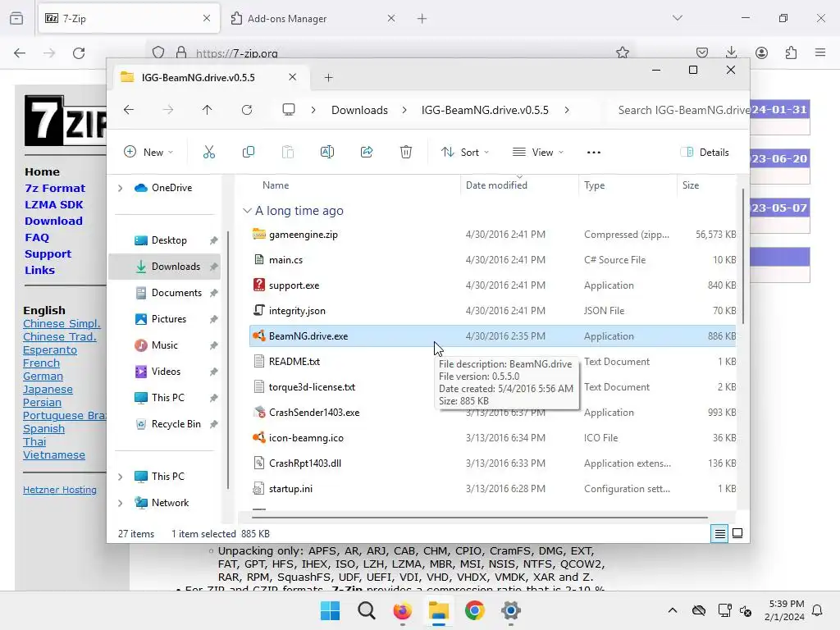The width and height of the screenshot is (840, 630).
Task: Click Firefox tracking protection shield icon
Action: [x=158, y=52]
